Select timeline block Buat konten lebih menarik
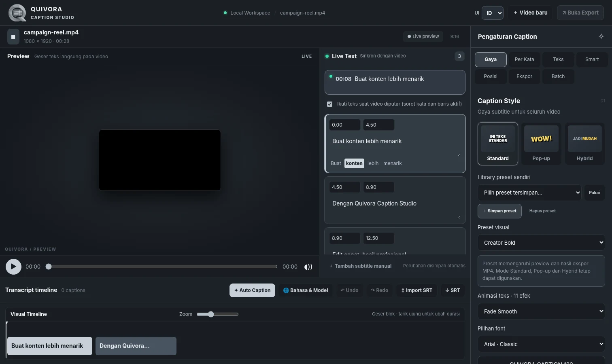This screenshot has height=364, width=612. tap(50, 346)
